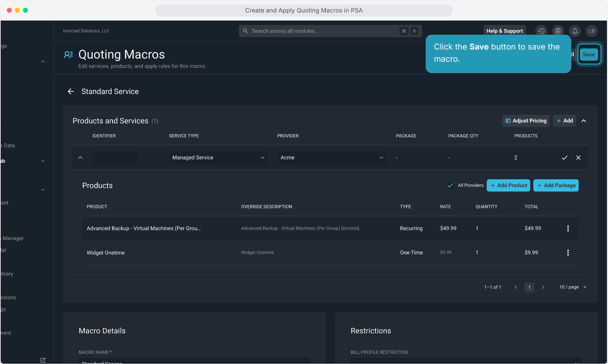Toggle All Providers checkbox
Screen dimensions: 608x364
tap(450, 185)
